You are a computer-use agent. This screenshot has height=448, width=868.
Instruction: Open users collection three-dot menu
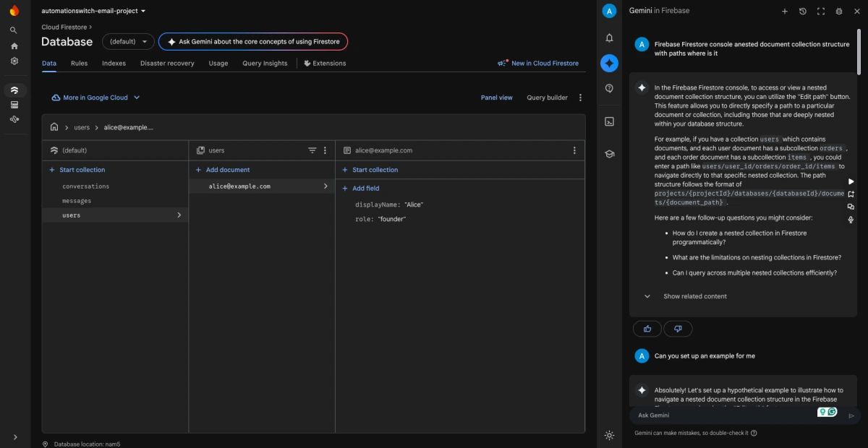(x=325, y=150)
